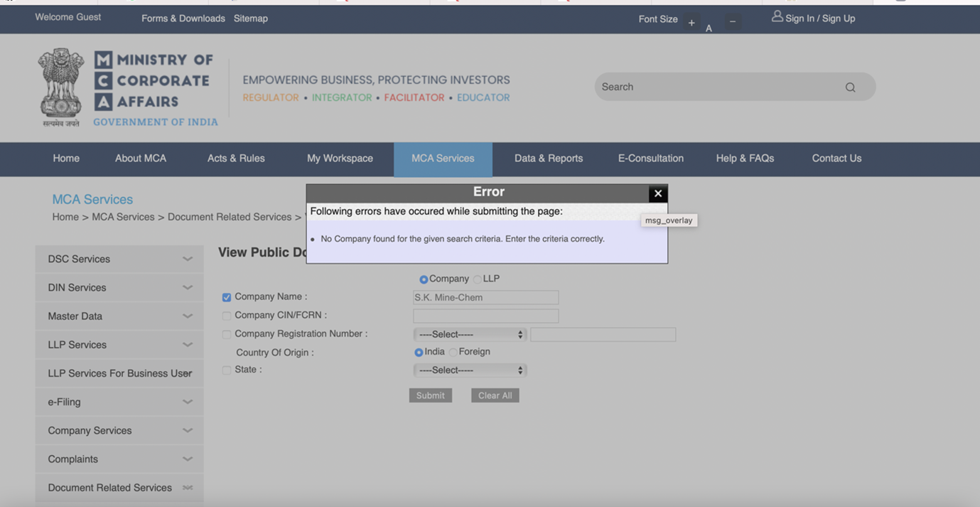
Task: Click the search magnifier icon
Action: 850,87
